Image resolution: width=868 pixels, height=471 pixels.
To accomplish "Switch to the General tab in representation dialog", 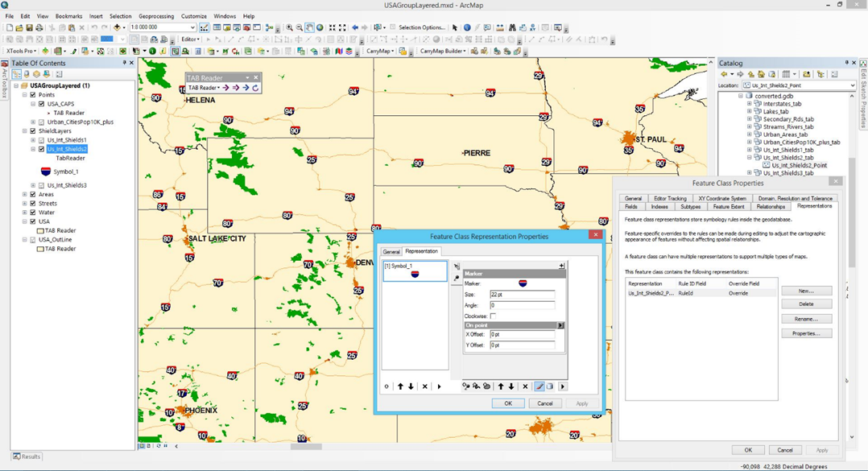I will (x=391, y=252).
